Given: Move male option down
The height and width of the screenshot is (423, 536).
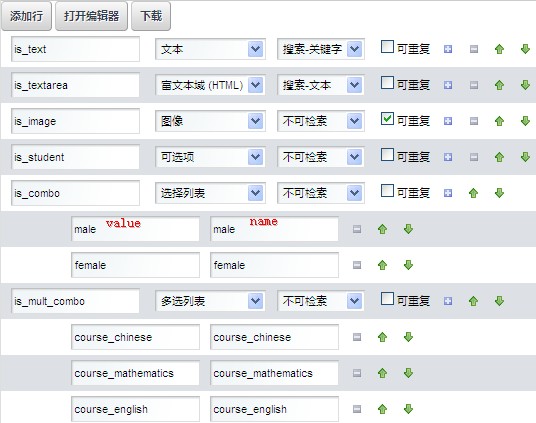Looking at the screenshot, I should (x=408, y=229).
